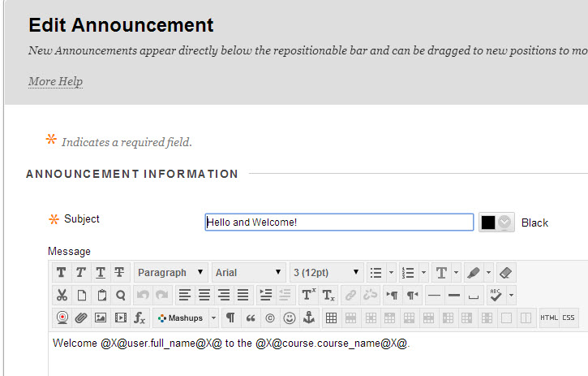Insert an image using the picture icon
588x376 pixels.
pos(101,318)
